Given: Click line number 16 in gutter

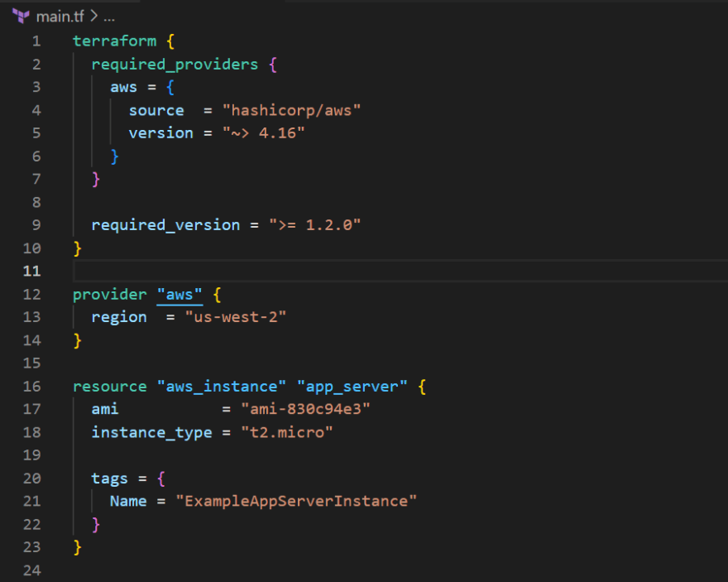Looking at the screenshot, I should click(32, 387).
